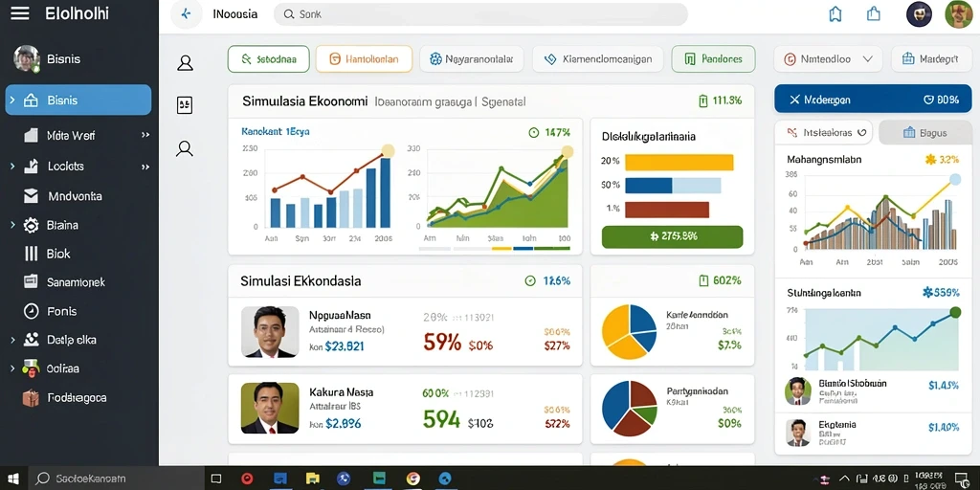Expand the Blaina sidebar section chevron
The image size is (980, 490).
tap(12, 224)
